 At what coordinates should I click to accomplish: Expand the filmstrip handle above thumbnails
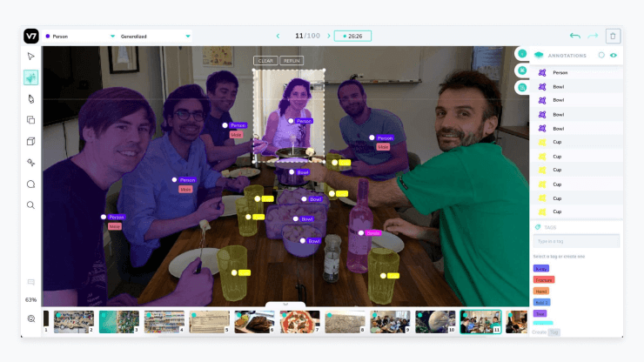[x=285, y=305]
